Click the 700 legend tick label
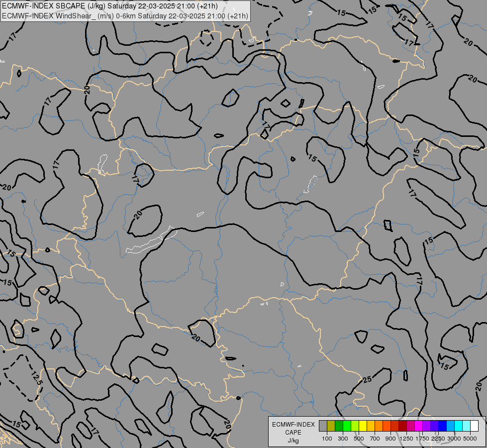 pyautogui.click(x=375, y=439)
